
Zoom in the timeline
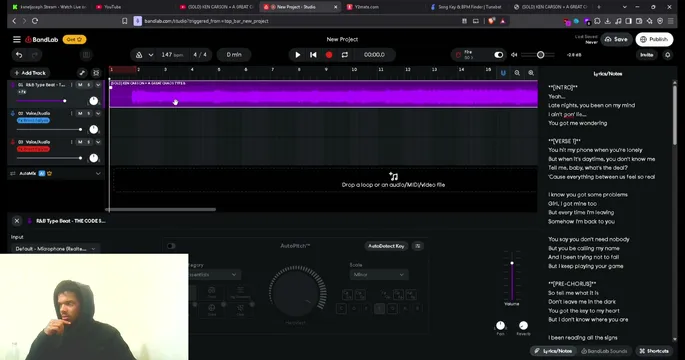click(x=531, y=73)
